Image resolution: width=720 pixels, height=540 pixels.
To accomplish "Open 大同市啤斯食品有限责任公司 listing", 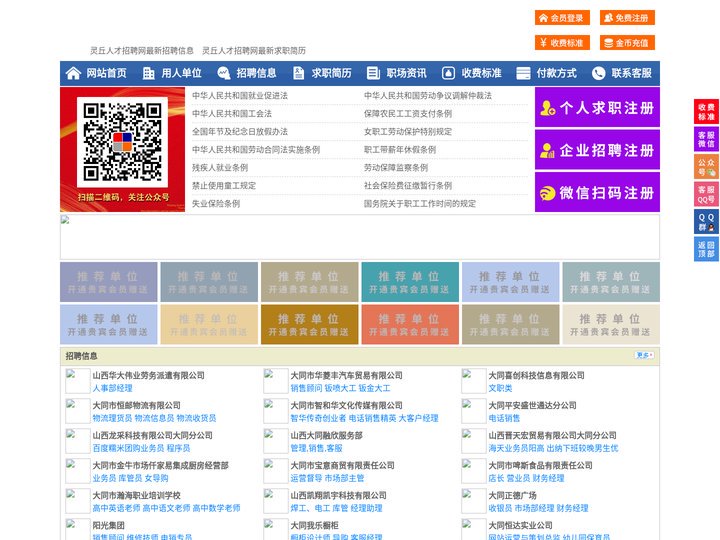I will click(540, 465).
